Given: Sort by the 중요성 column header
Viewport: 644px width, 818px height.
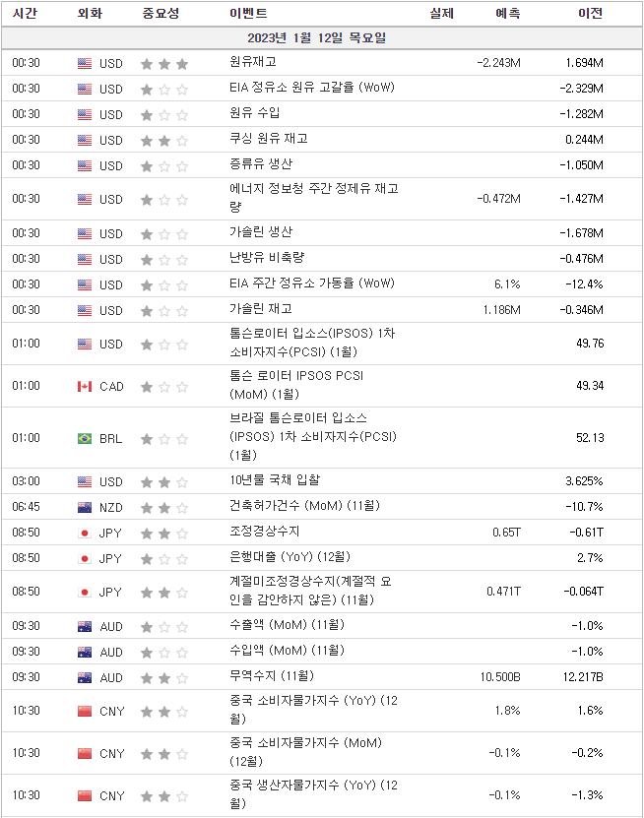Looking at the screenshot, I should [161, 13].
